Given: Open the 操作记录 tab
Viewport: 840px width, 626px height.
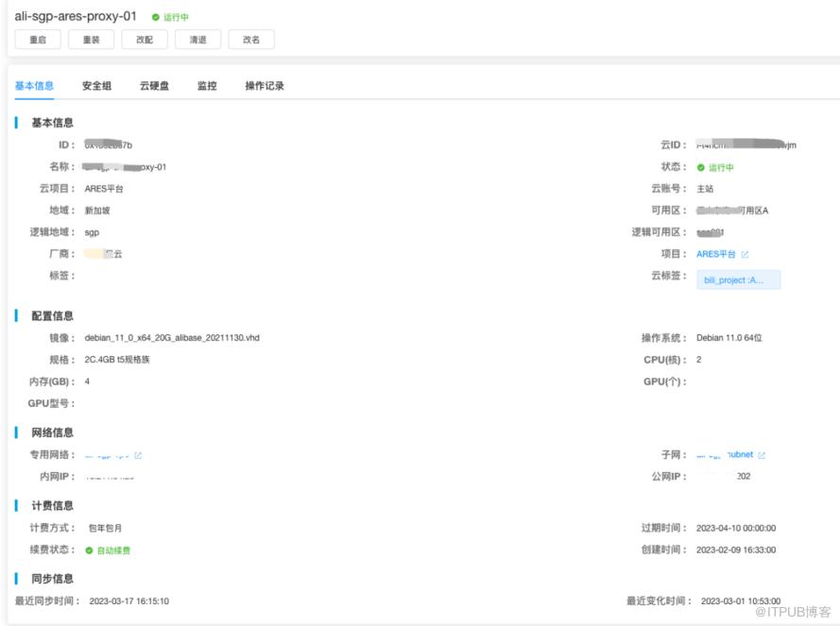Looking at the screenshot, I should [x=265, y=86].
